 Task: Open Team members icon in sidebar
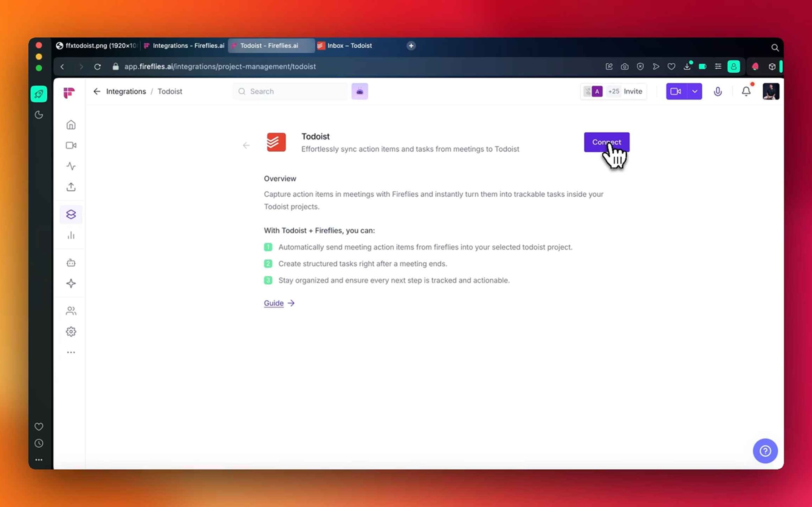pyautogui.click(x=71, y=311)
